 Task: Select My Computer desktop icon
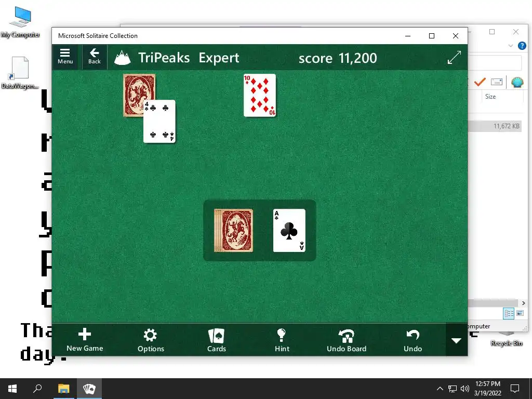click(20, 22)
